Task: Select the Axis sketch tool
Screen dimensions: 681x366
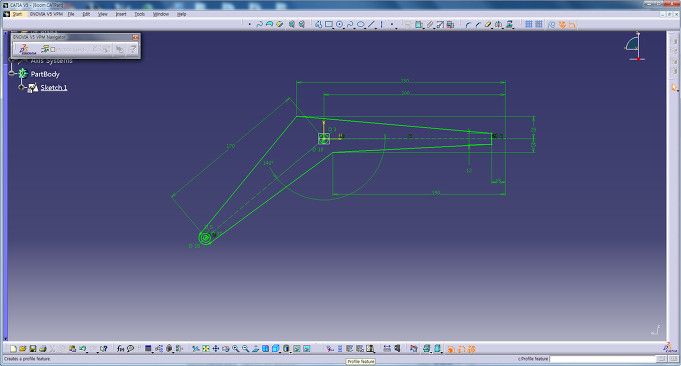Action: click(x=382, y=25)
